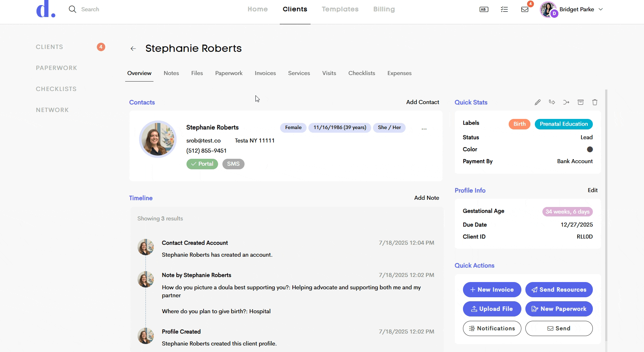Click the New Invoice button
Viewport: 644px width, 352px height.
[x=492, y=290]
